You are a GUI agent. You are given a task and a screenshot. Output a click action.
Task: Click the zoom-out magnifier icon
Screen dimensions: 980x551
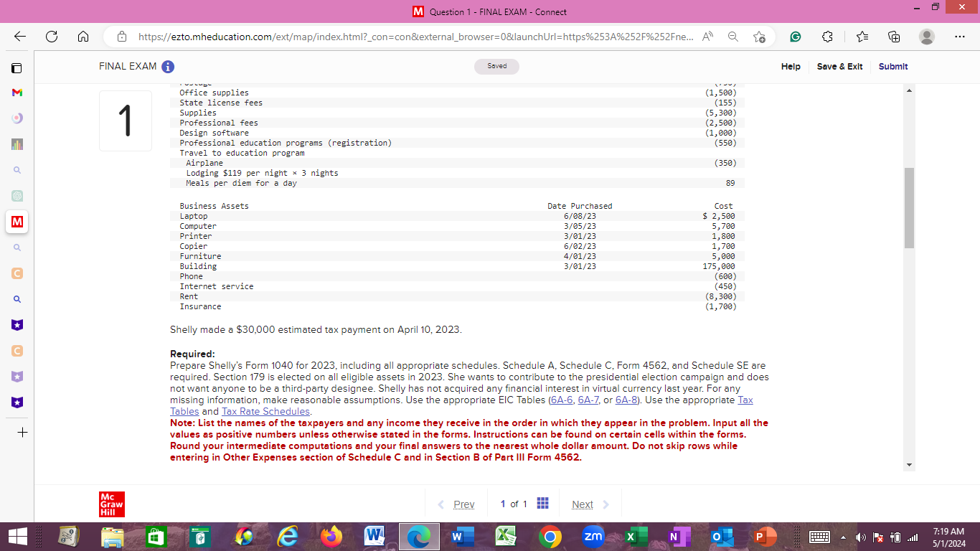pos(732,36)
